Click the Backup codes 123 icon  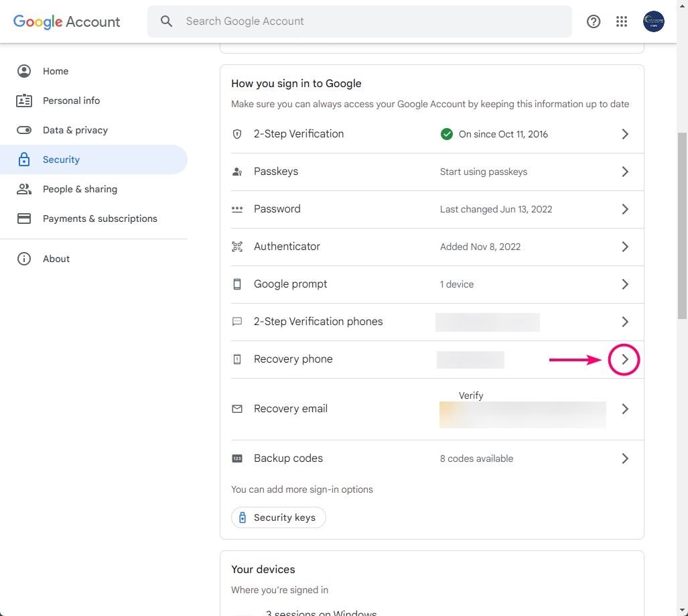pyautogui.click(x=237, y=458)
